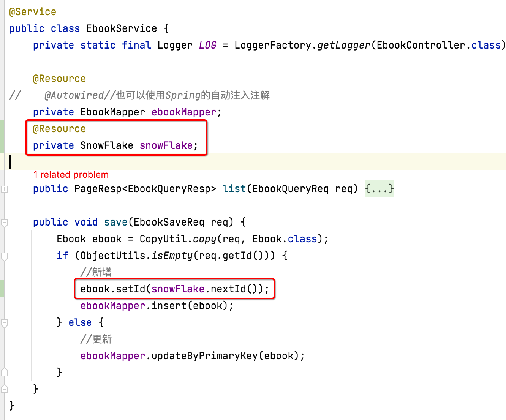Click the isEmpty method call
The image size is (506, 420).
(x=172, y=256)
